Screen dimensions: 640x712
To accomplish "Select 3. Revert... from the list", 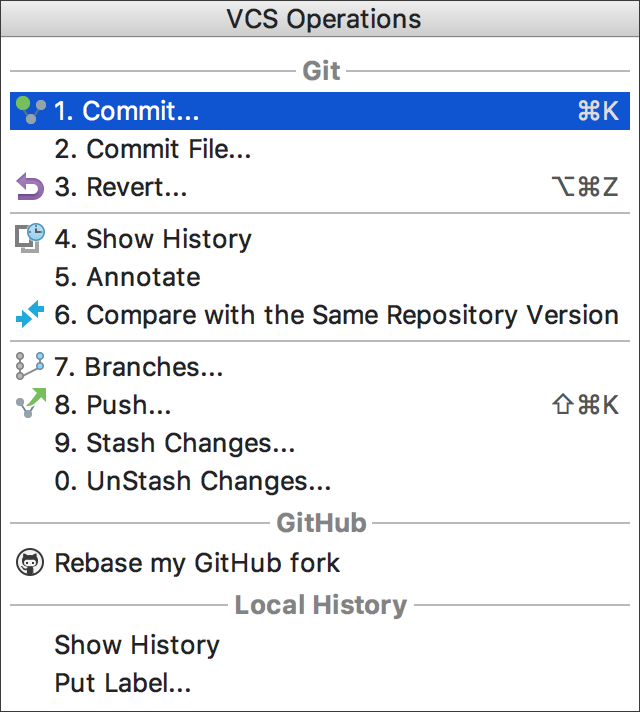I will (x=320, y=187).
